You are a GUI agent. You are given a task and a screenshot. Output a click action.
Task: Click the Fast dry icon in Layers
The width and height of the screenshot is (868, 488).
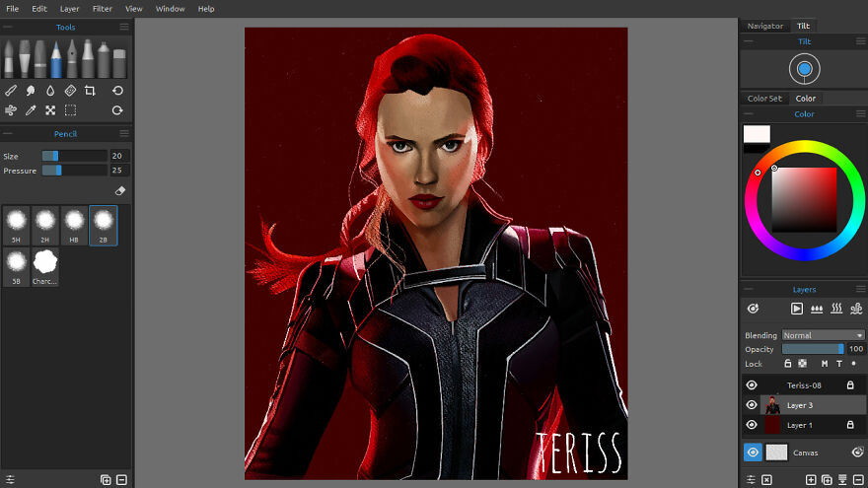point(856,309)
